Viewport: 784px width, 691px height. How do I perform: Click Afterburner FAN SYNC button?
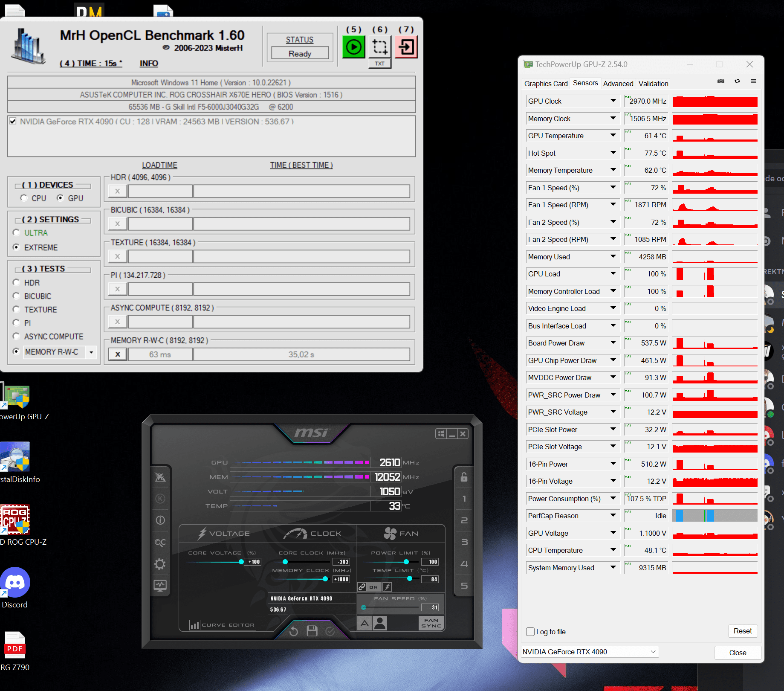pos(431,623)
